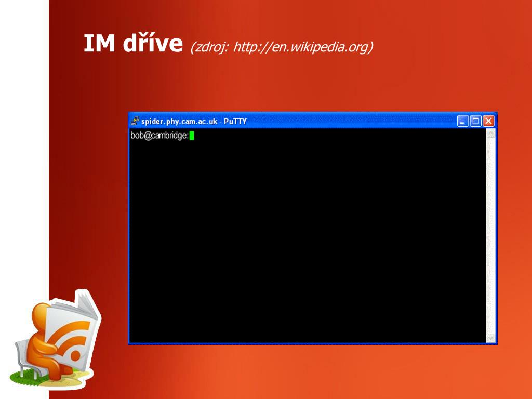
Task: Click the bob@cambridge: prompt text
Action: click(x=159, y=136)
